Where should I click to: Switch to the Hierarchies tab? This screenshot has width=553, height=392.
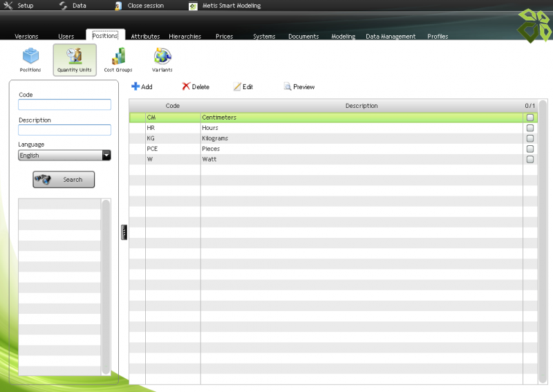[x=185, y=37]
